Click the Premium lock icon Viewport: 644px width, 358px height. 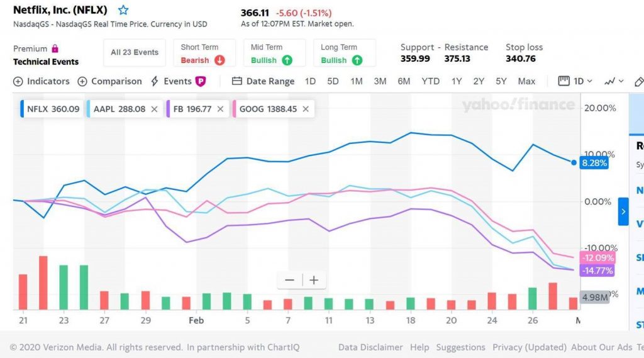coord(55,48)
